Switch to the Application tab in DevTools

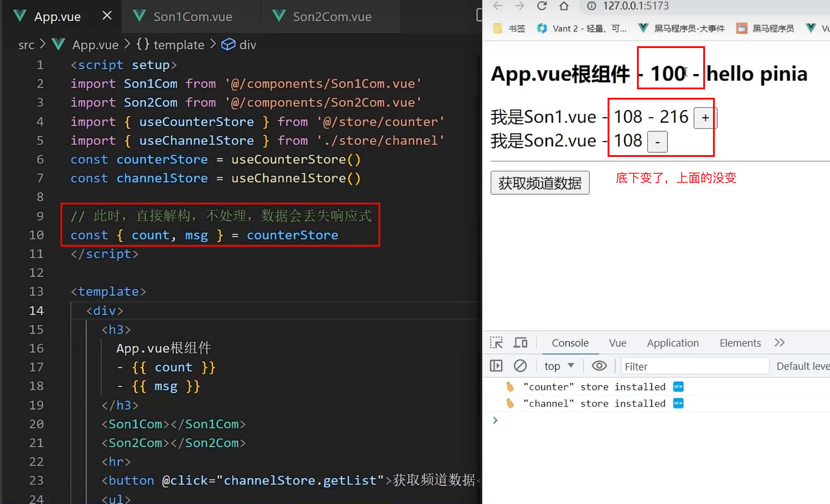673,343
